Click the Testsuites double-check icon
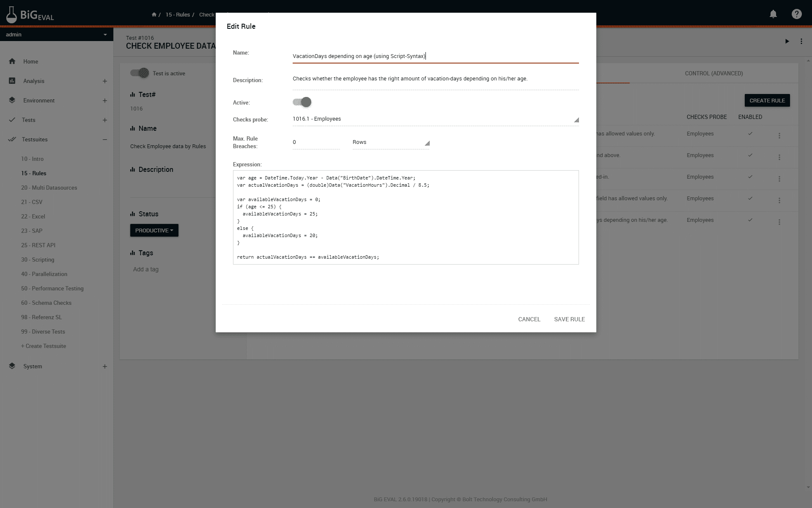The image size is (812, 508). point(12,139)
